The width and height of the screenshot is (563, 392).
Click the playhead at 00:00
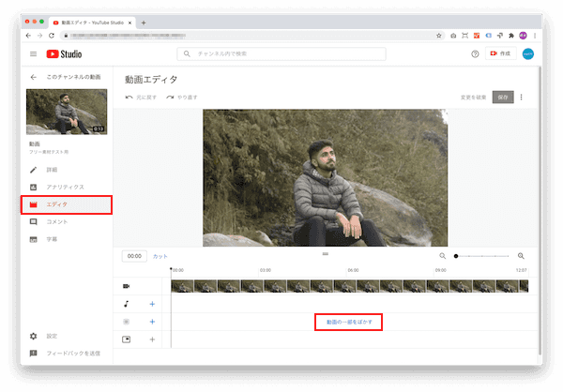coord(171,269)
